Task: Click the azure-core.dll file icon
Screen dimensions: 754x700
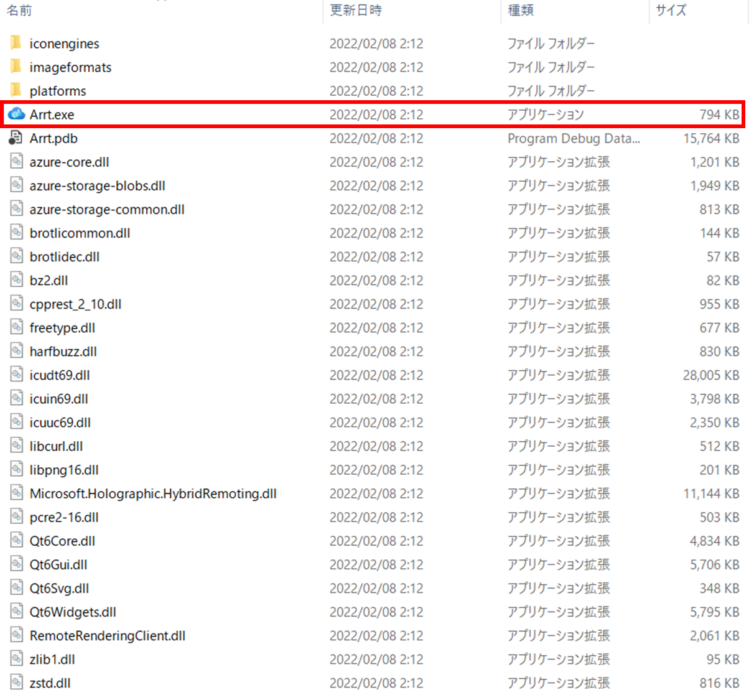Action: click(16, 161)
